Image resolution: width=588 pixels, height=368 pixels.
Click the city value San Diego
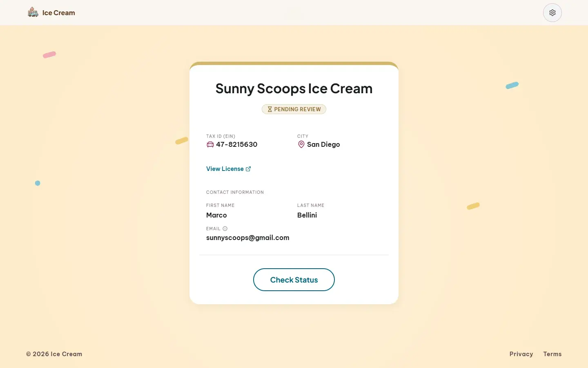coord(323,144)
